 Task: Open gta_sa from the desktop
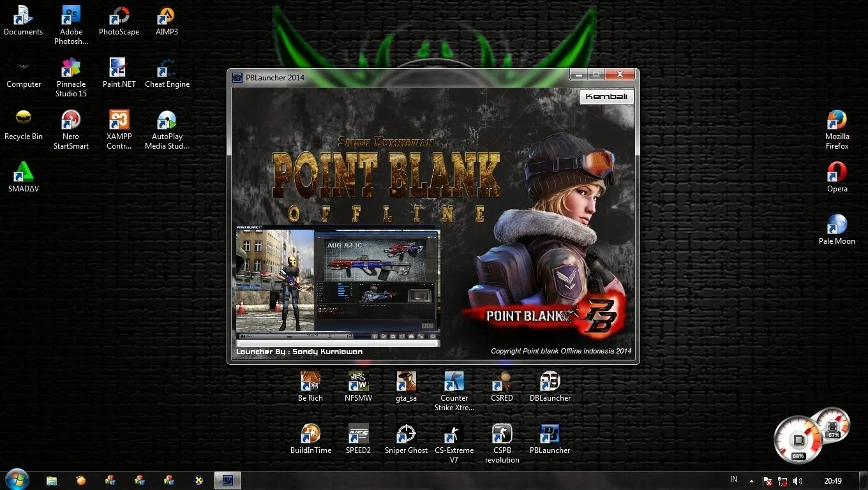(406, 382)
